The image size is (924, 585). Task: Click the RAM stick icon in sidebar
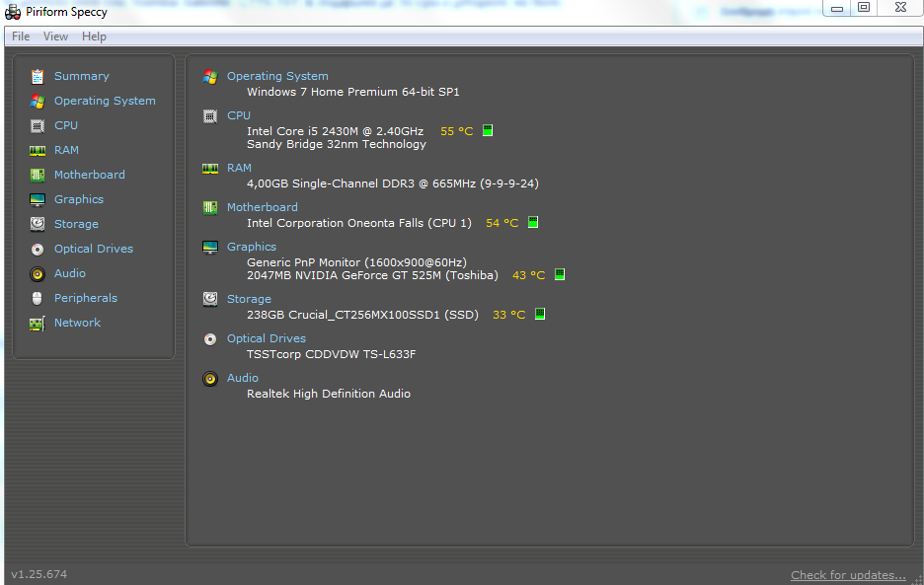(x=38, y=151)
